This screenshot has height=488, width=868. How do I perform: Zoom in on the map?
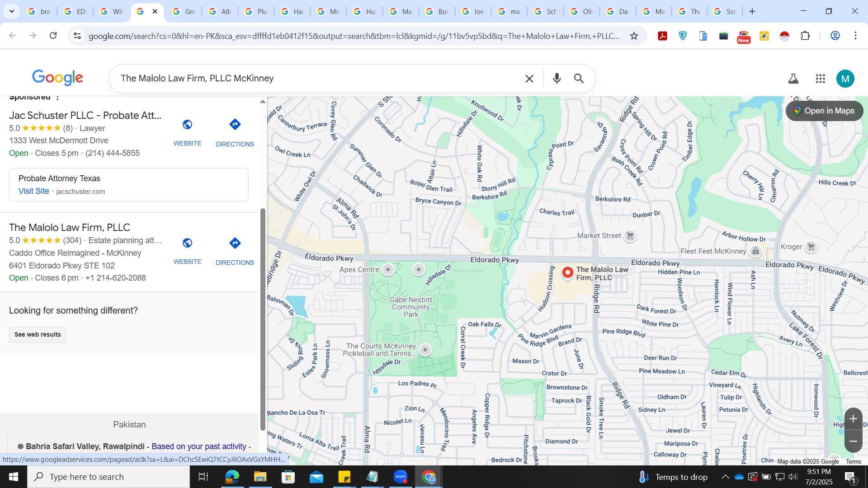(x=853, y=419)
